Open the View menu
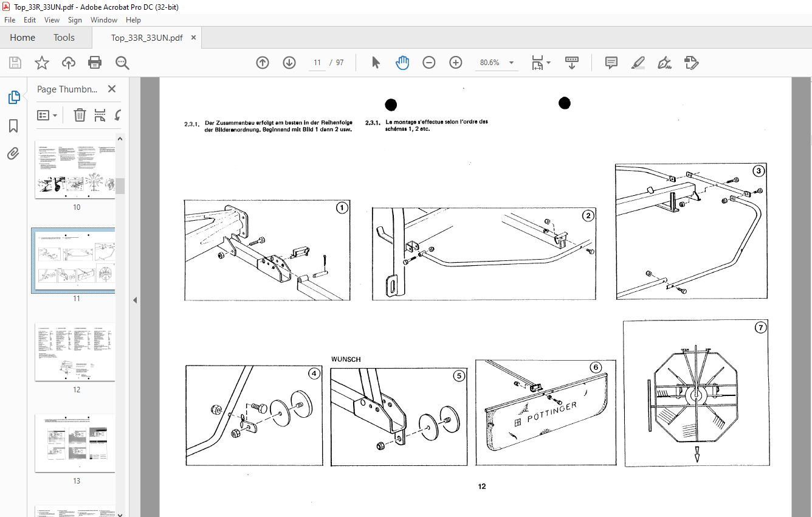 [x=52, y=20]
